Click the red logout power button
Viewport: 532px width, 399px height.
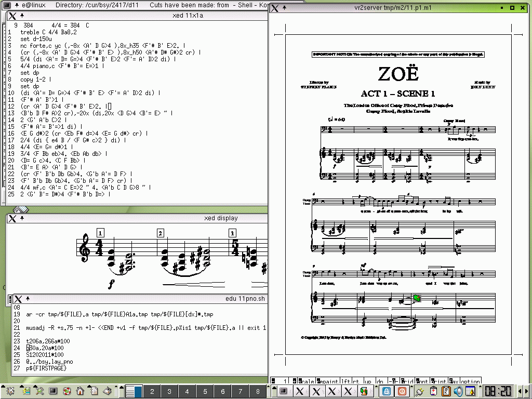[402, 391]
